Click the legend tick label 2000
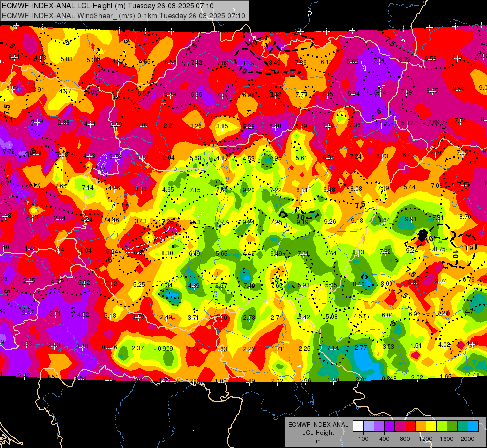The image size is (487, 448). pyautogui.click(x=467, y=439)
